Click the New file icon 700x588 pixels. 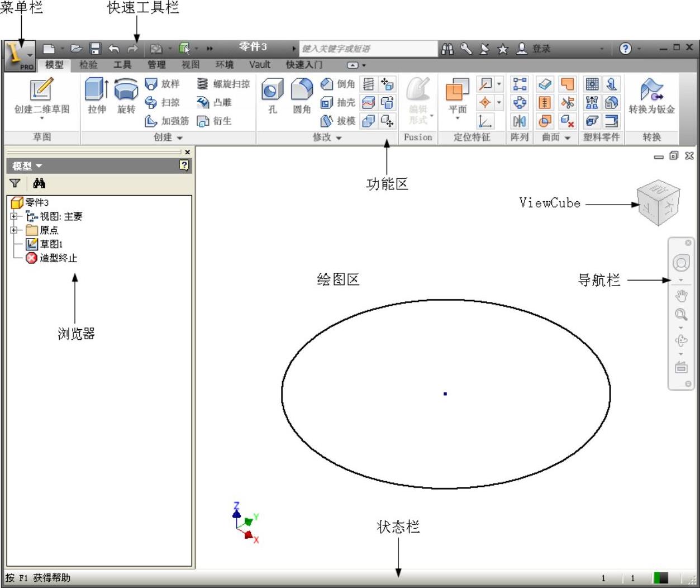click(x=49, y=49)
